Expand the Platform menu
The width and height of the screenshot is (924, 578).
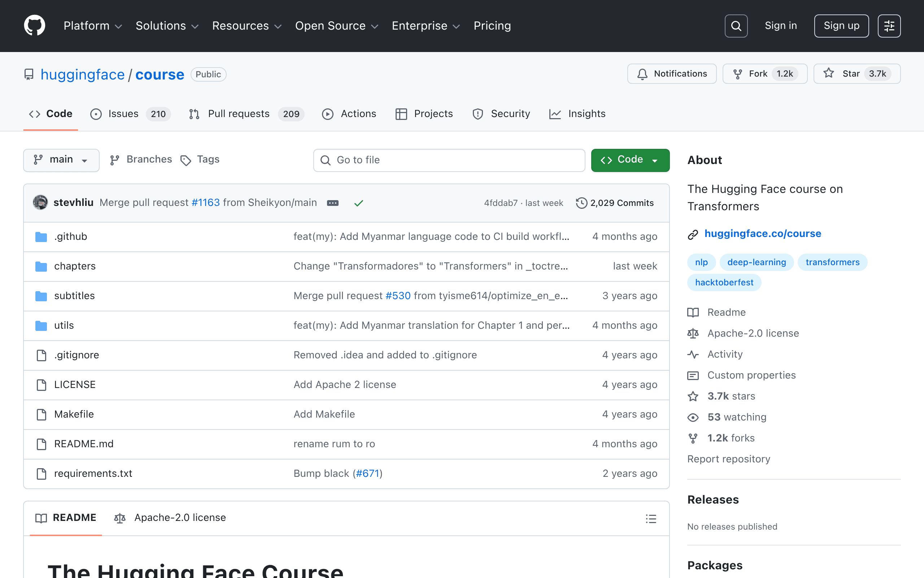click(93, 26)
